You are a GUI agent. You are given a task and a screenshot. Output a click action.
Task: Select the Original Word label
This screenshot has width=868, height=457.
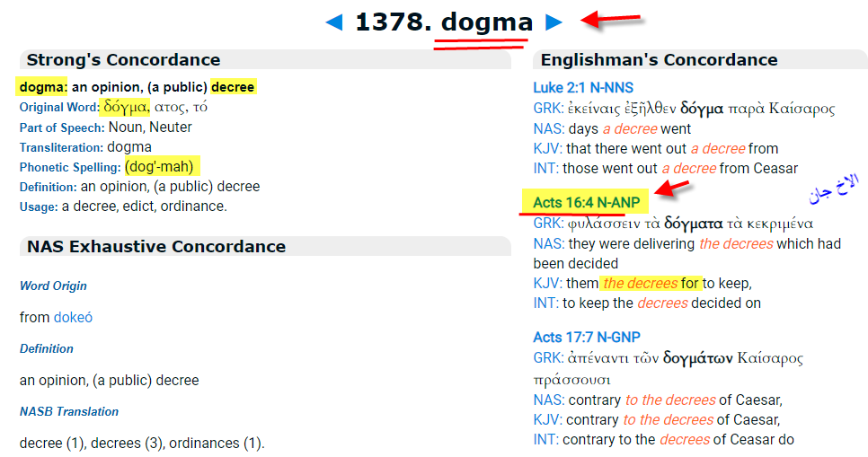[x=58, y=108]
